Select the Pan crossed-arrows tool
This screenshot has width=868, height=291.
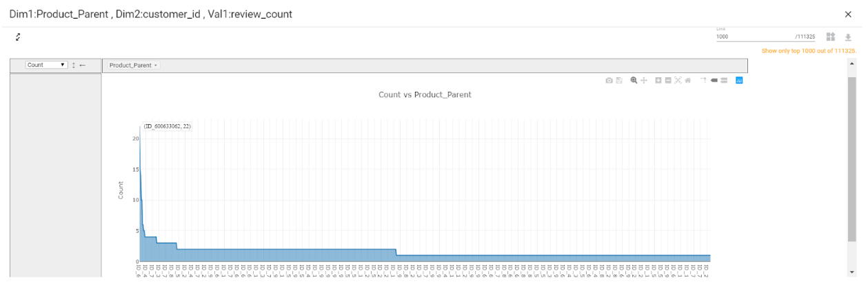644,81
